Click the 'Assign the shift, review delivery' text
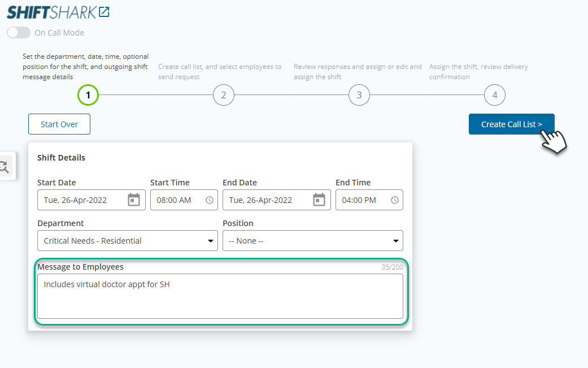Viewport: 588px width, 368px height. [x=478, y=71]
